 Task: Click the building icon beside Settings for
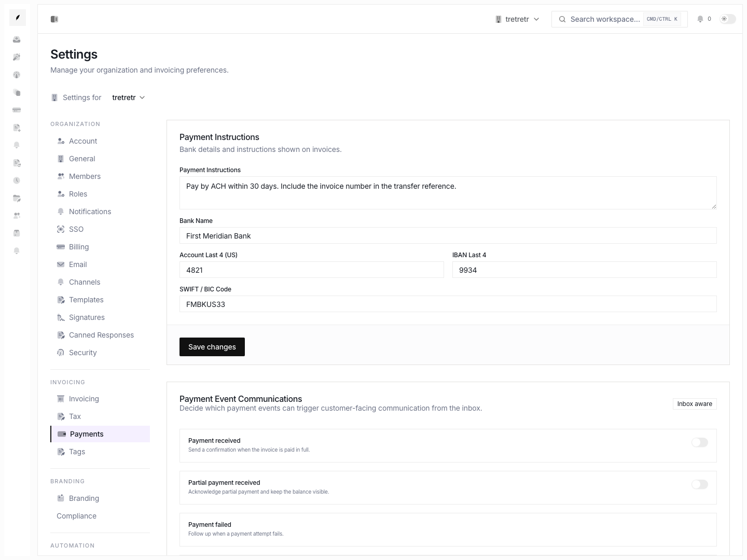point(54,97)
